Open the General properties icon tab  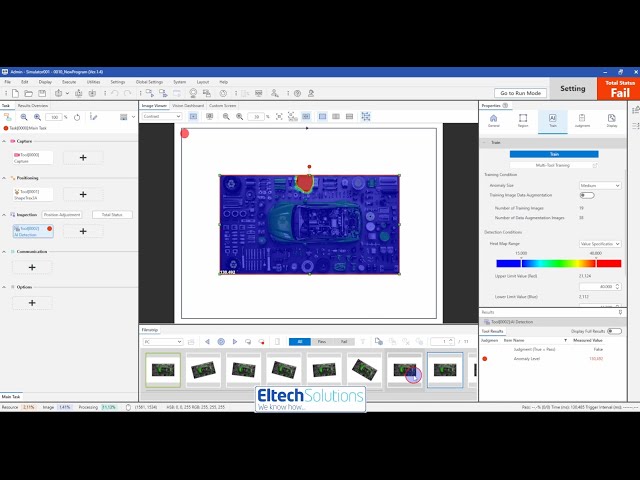(x=494, y=121)
